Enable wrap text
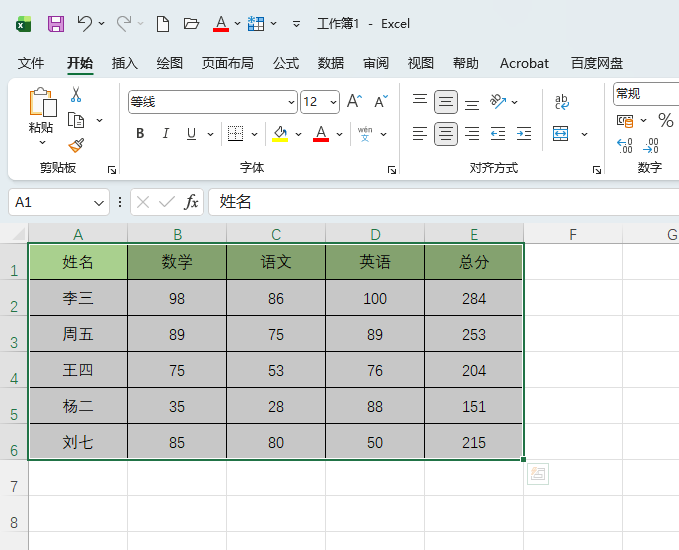This screenshot has height=550, width=679. (x=562, y=102)
